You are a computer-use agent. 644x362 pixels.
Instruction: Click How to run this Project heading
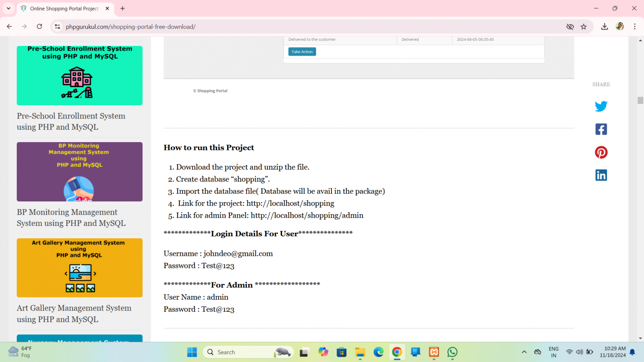[209, 147]
